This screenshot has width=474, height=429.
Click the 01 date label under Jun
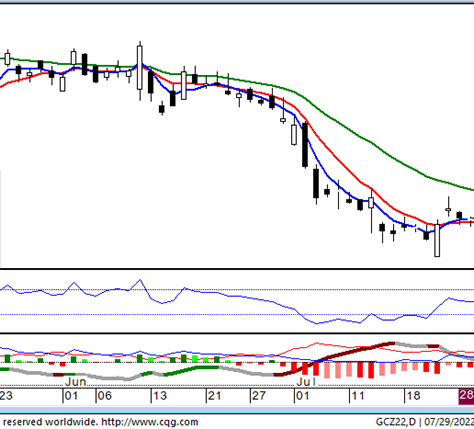coord(71,396)
